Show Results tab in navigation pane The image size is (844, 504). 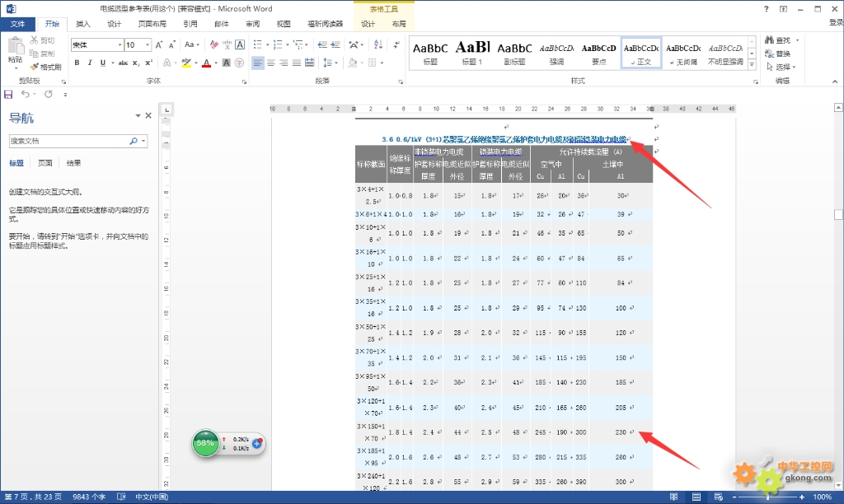click(73, 163)
